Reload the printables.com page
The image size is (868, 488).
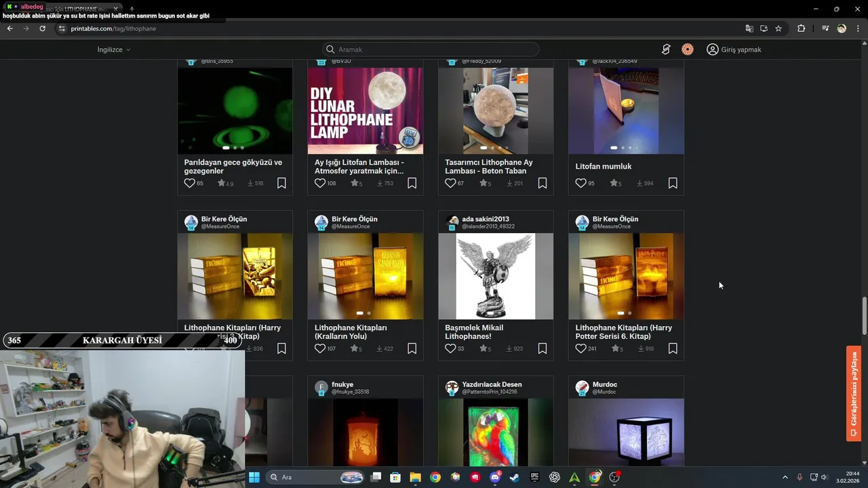click(x=42, y=28)
